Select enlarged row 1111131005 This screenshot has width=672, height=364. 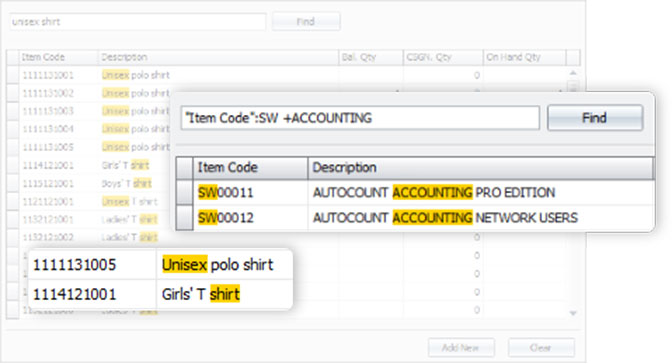tap(75, 265)
